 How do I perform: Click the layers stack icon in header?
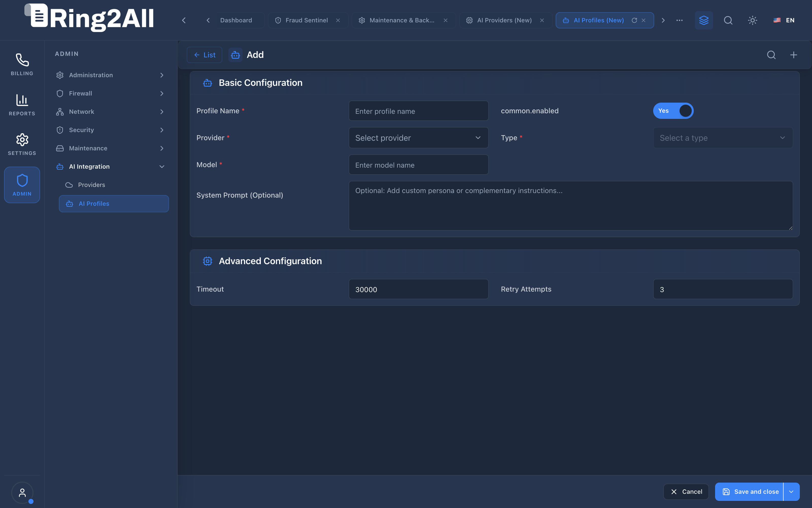[x=704, y=20]
